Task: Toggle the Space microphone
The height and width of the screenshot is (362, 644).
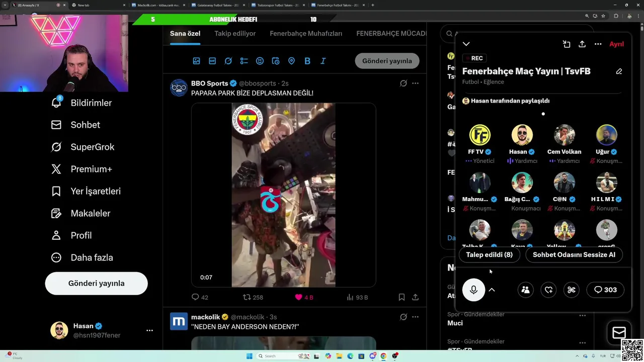Action: (x=473, y=290)
